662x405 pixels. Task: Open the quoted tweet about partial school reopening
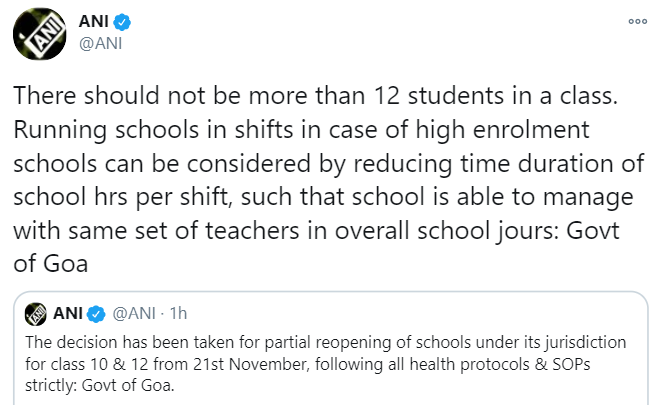pyautogui.click(x=330, y=361)
